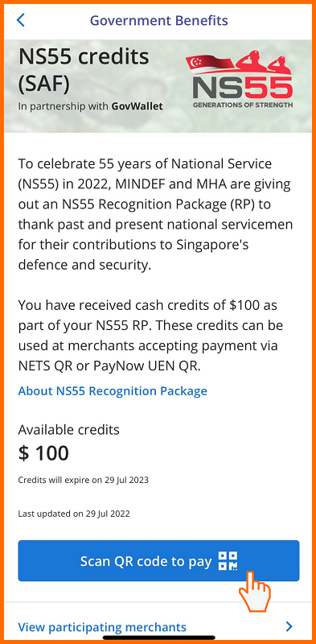Click the Available credits label
316x644 pixels.
[x=69, y=430]
